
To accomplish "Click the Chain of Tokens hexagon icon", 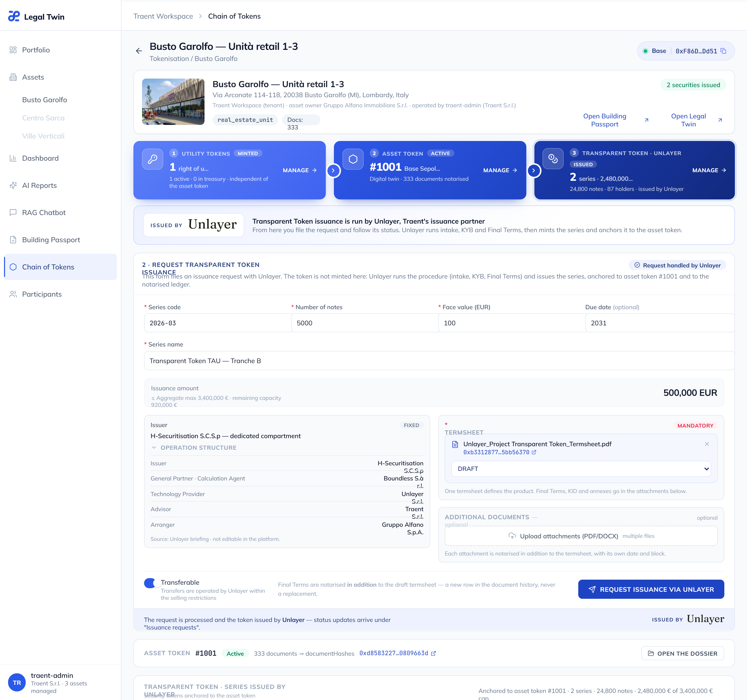I will click(13, 267).
